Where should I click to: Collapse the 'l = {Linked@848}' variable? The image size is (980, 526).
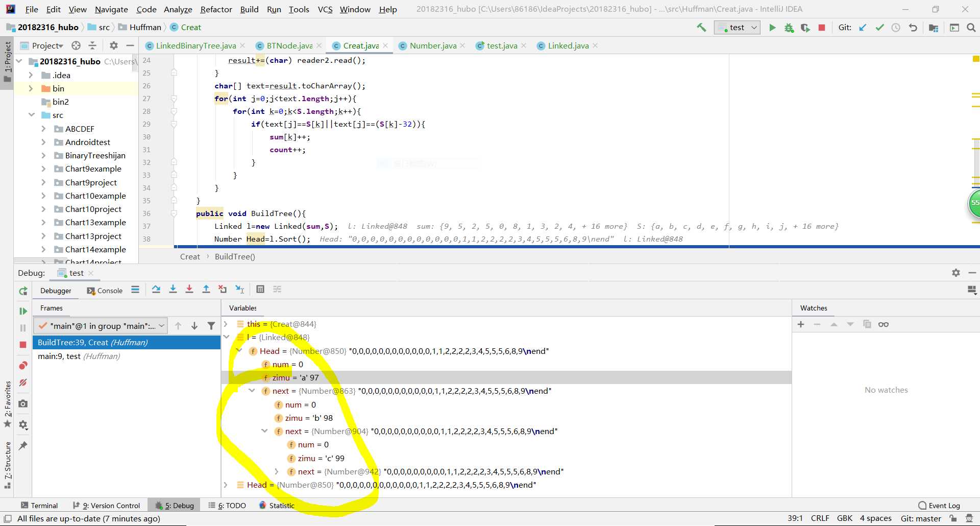(x=226, y=337)
